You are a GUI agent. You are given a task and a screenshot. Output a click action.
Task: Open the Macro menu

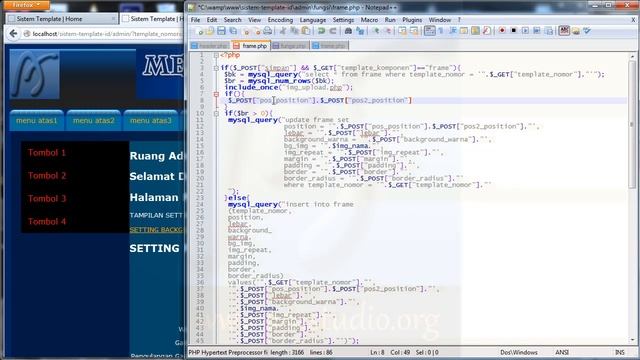(369, 20)
